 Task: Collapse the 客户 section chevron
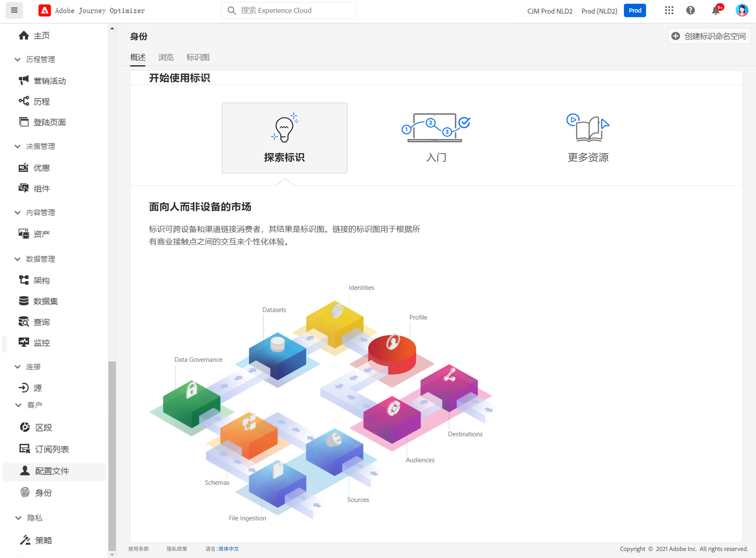[x=18, y=405]
